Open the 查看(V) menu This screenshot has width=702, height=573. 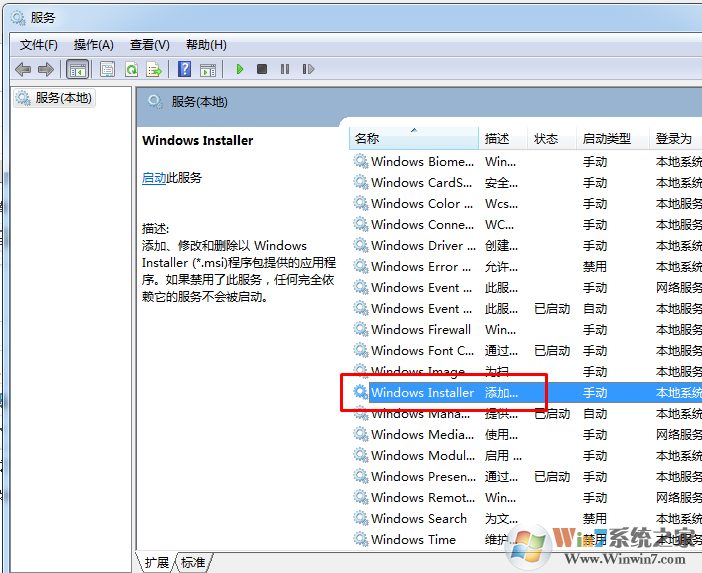pyautogui.click(x=149, y=45)
